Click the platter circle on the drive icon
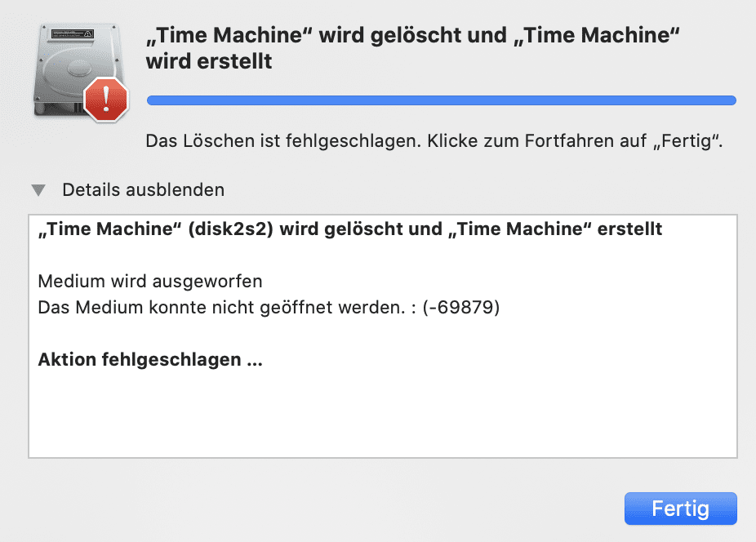The width and height of the screenshot is (756, 542). click(x=79, y=68)
